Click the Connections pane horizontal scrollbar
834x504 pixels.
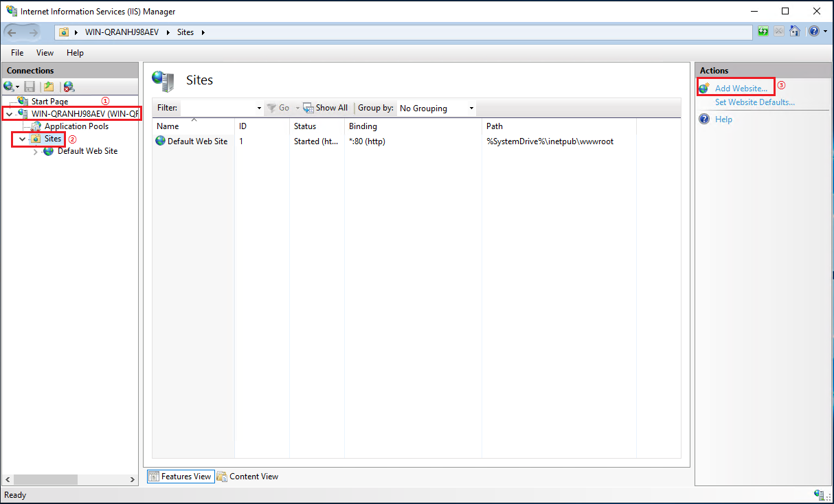point(69,479)
